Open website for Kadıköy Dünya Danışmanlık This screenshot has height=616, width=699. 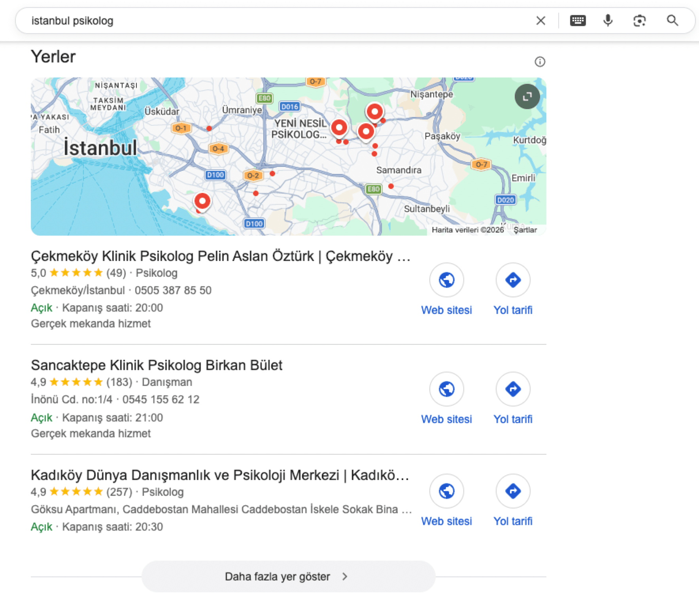point(446,491)
